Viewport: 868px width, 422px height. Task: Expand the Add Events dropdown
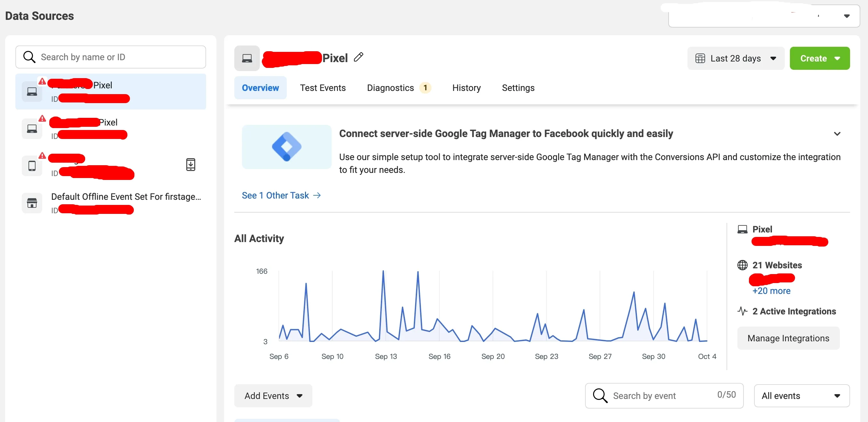(x=273, y=395)
